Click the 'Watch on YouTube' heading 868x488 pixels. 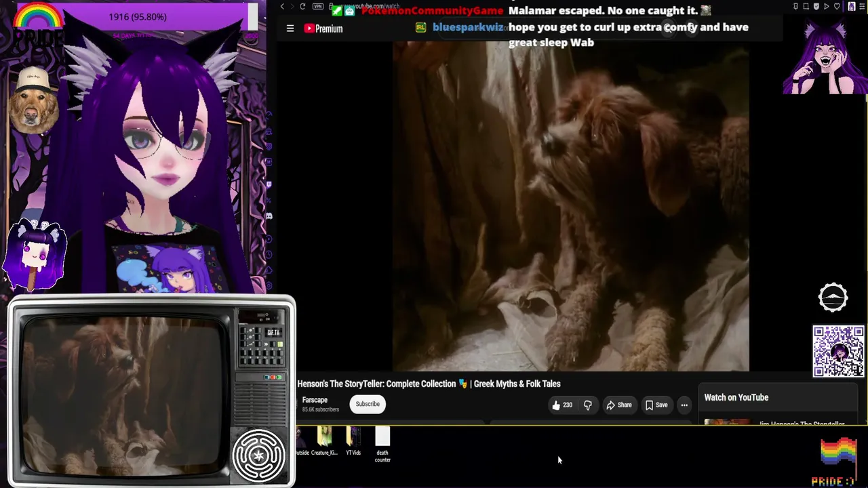(x=736, y=398)
